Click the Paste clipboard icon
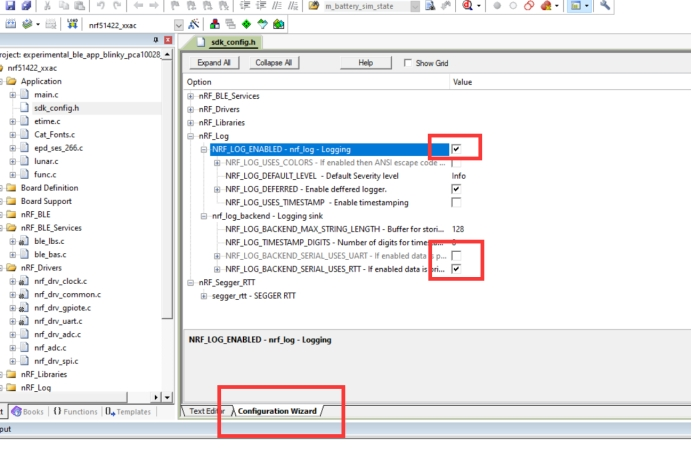 [x=79, y=5]
